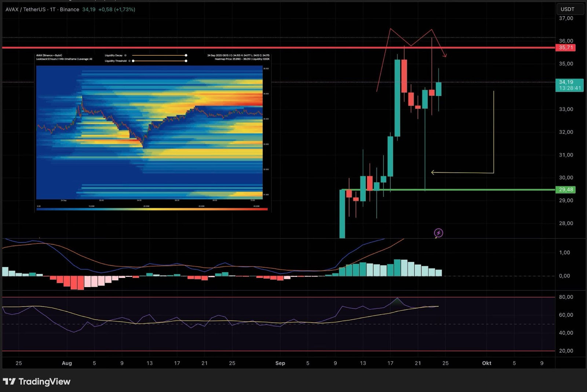
Task: Select the green 29,48 price label
Action: point(566,190)
